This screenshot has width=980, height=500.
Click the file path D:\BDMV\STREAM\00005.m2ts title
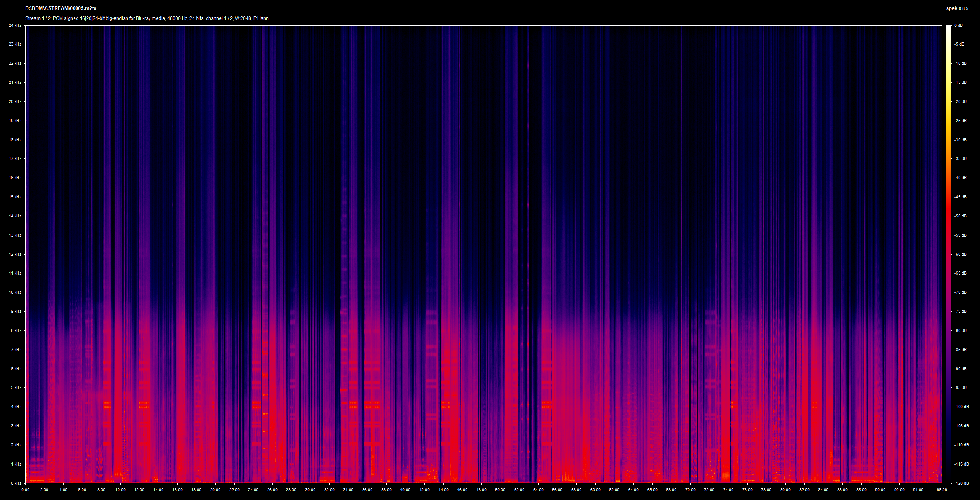[x=60, y=8]
